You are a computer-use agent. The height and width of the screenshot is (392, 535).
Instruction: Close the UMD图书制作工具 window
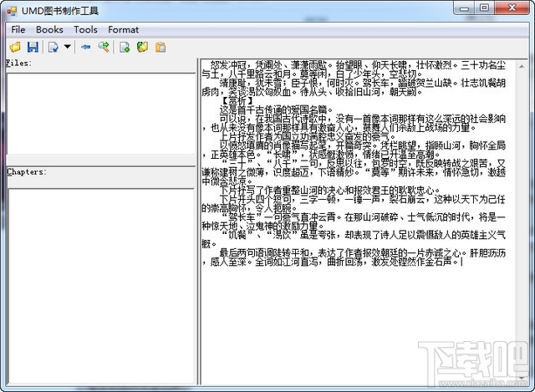512,8
